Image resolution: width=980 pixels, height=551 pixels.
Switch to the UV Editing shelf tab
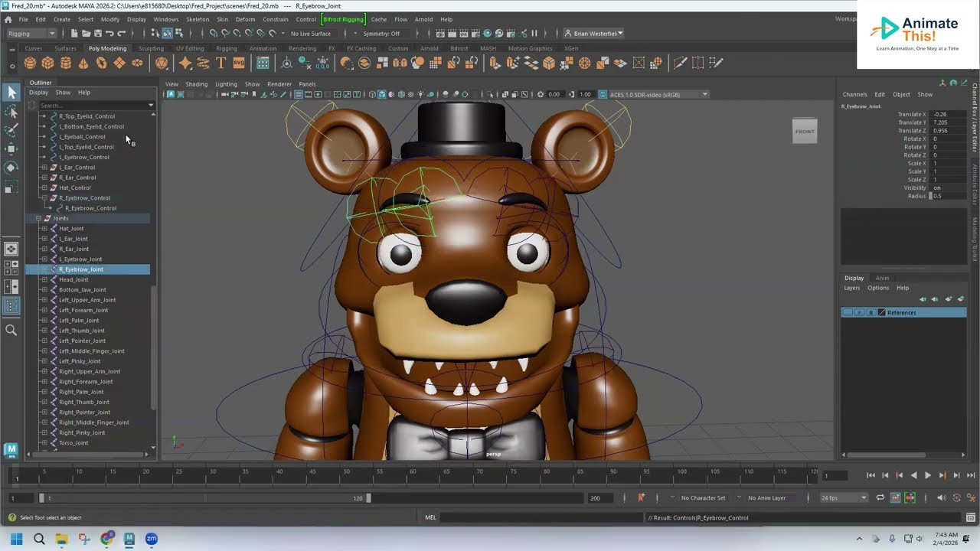(190, 48)
